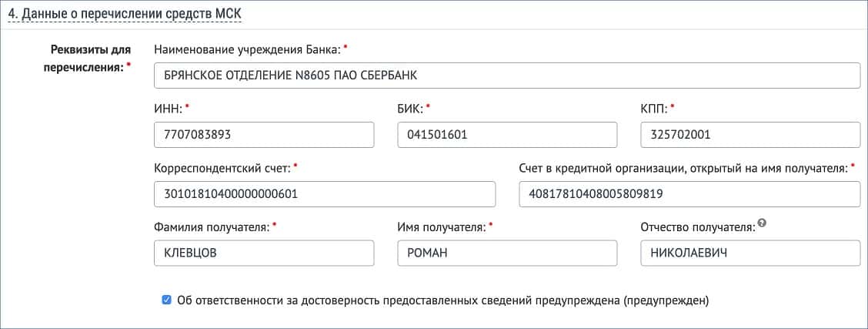Select the БИК input field
The height and width of the screenshot is (329, 868).
507,135
